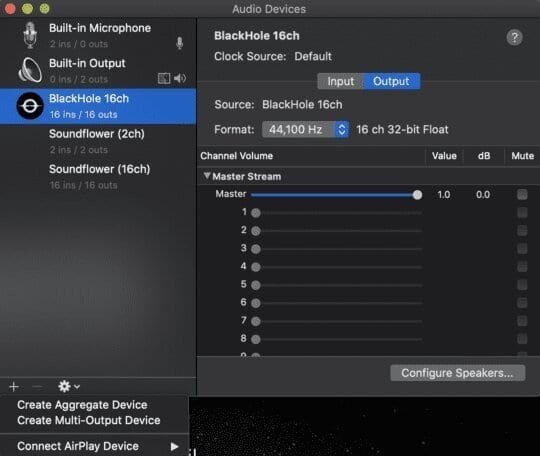Adjust the Master volume slider

pos(336,195)
